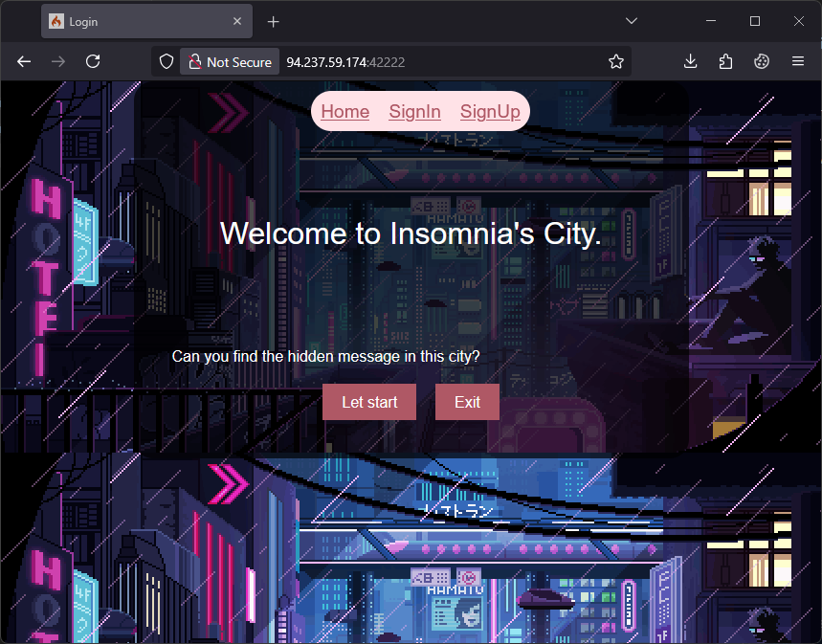Navigate to the SignUp link
Image resolution: width=822 pixels, height=644 pixels.
(490, 112)
